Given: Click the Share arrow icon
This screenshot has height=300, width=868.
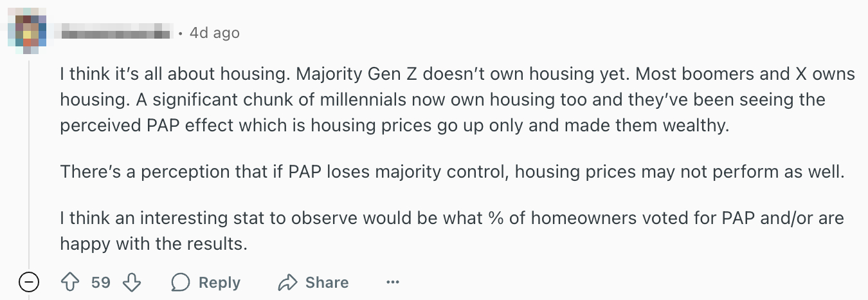Looking at the screenshot, I should (x=286, y=282).
